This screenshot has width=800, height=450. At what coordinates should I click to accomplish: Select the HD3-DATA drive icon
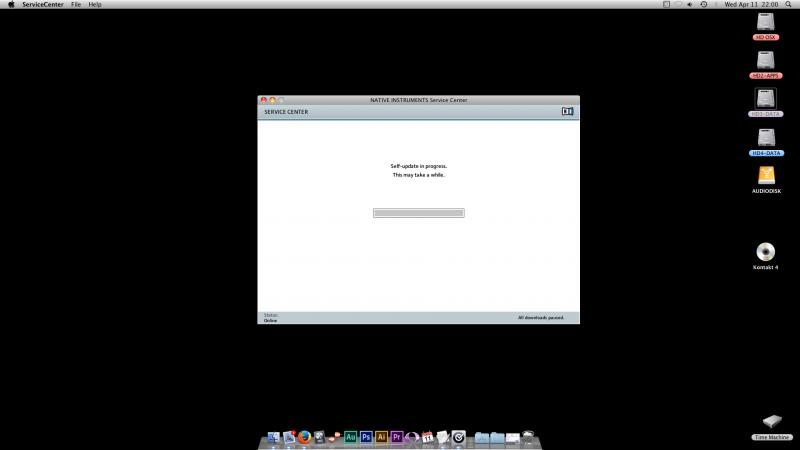click(765, 98)
